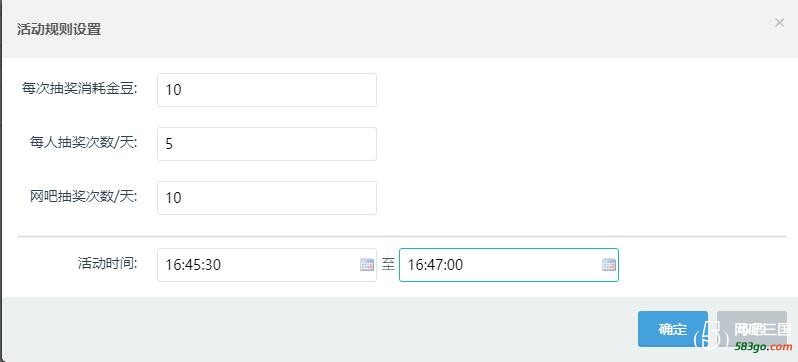Image resolution: width=798 pixels, height=362 pixels.
Task: Open the calendar picker for start time 16:45:30
Action: pos(367,265)
